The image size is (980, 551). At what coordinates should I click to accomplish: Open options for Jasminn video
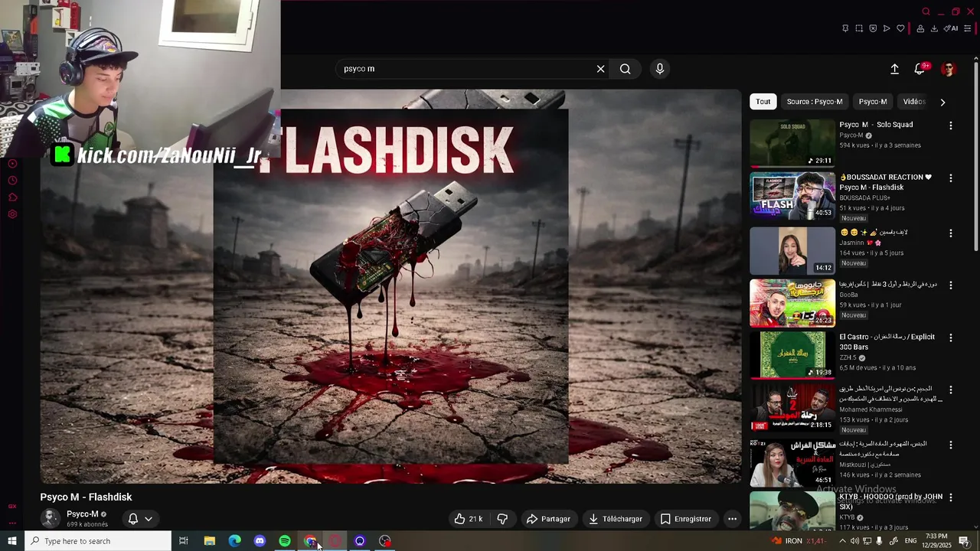coord(951,233)
